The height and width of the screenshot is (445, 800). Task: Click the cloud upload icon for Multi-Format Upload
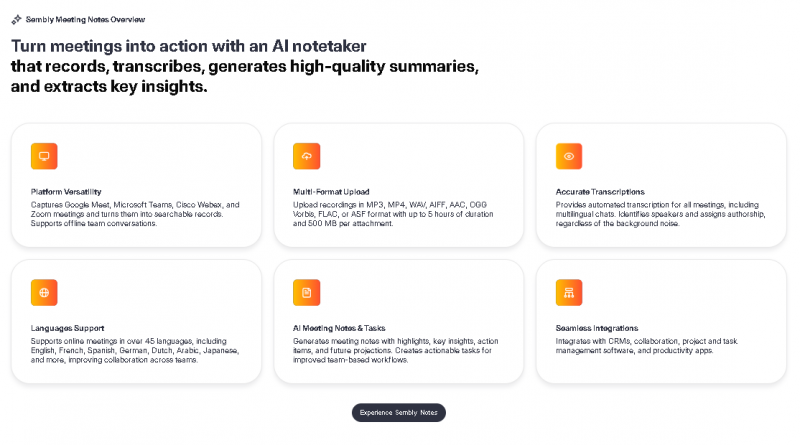pos(306,156)
